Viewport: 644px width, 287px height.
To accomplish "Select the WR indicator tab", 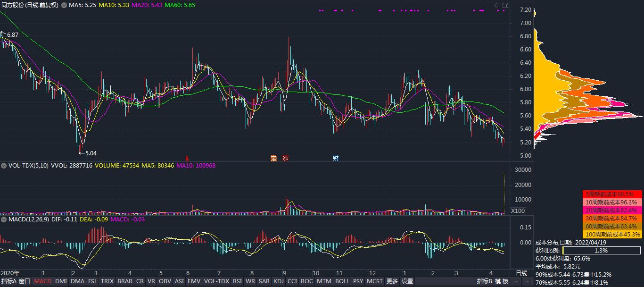I will [x=250, y=281].
